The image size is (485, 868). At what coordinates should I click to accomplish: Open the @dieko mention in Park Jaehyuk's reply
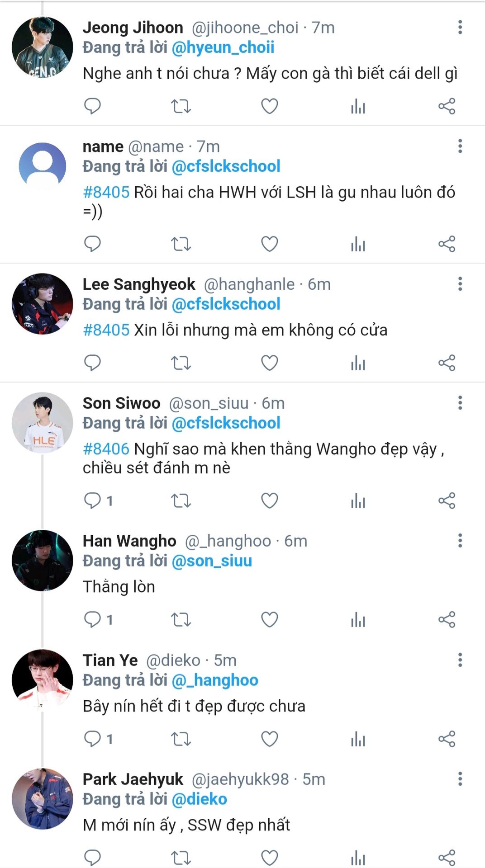tap(199, 799)
